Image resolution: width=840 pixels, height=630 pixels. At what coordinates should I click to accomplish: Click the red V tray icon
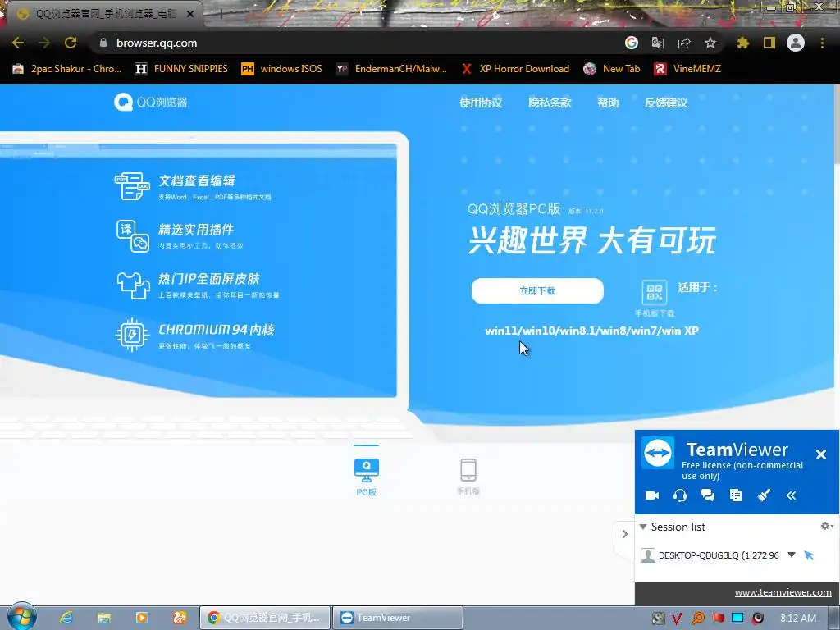click(677, 619)
